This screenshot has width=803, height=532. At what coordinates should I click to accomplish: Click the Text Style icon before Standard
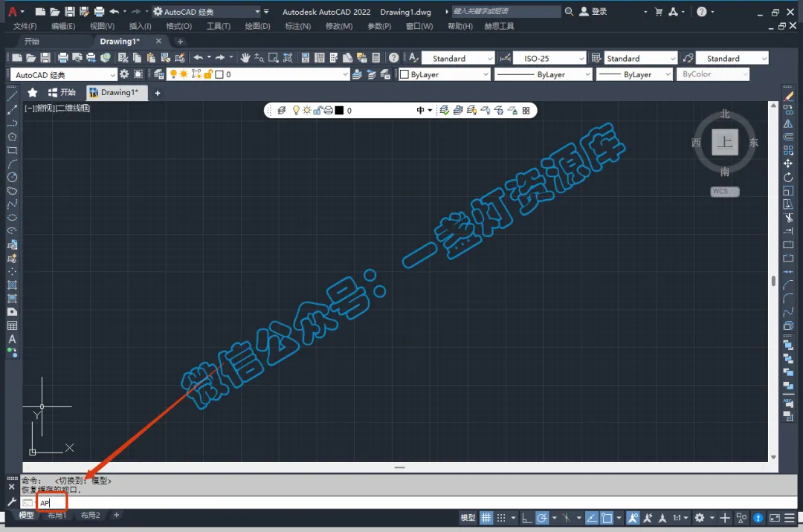click(x=414, y=58)
